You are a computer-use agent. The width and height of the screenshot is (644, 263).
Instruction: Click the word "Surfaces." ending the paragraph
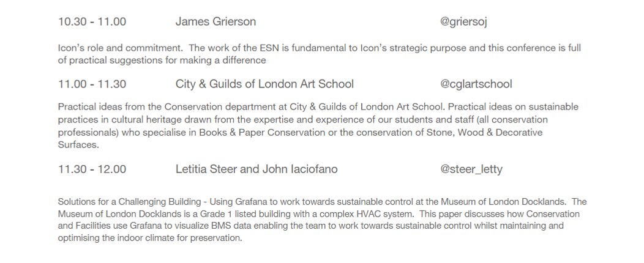[78, 145]
